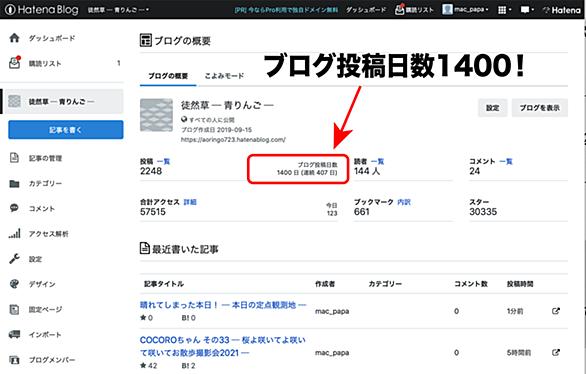
Task: Click the bookmark count B! 2
Action: 188,366
